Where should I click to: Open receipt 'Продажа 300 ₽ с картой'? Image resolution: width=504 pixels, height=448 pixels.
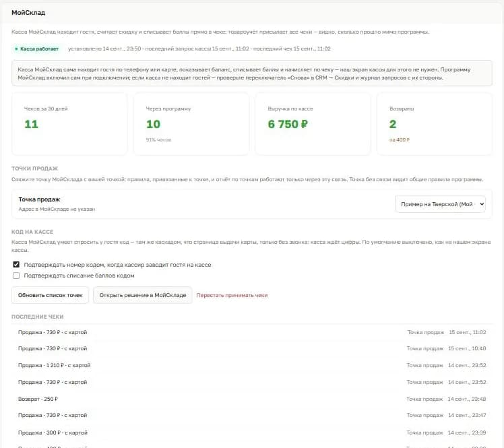point(252,433)
